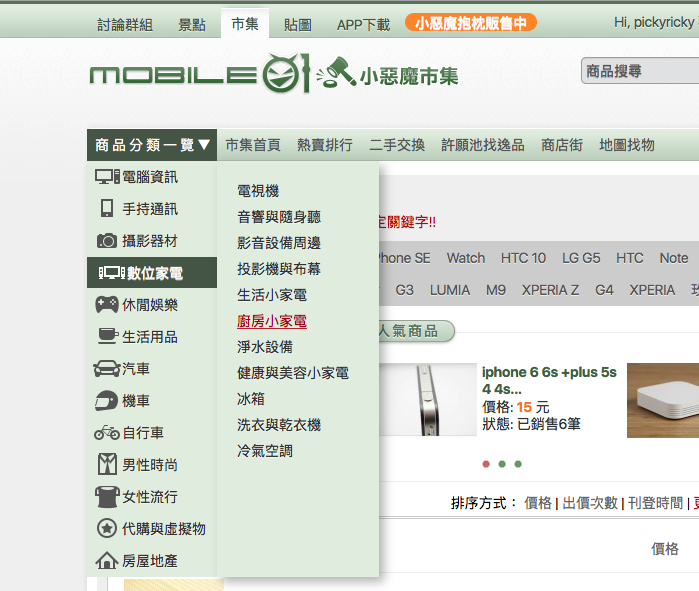Select 影音設備周邊 in the submenu
Screen dimensions: 699x591
click(x=279, y=242)
